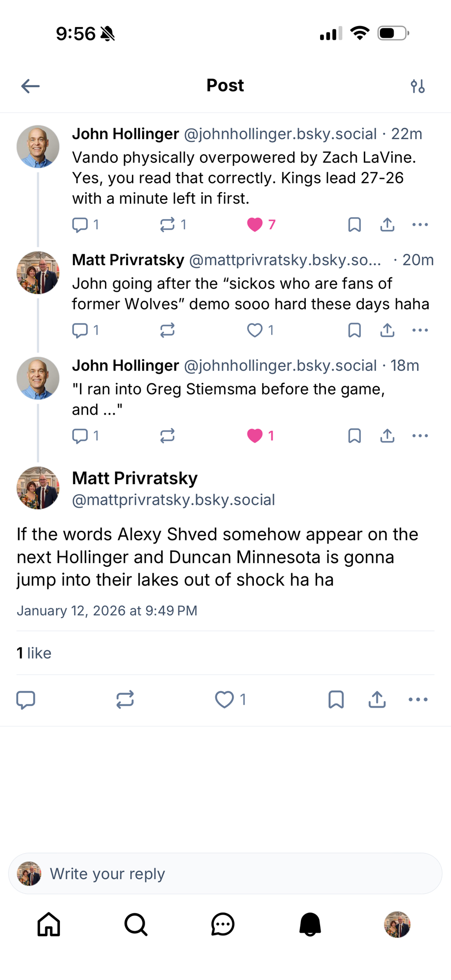Screen dimensions: 451x980
Task: Repost the Vando overpowered post
Action: click(167, 225)
